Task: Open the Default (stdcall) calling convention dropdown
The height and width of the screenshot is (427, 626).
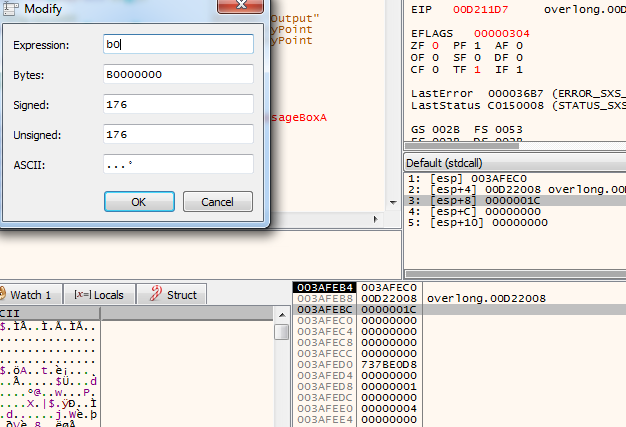Action: click(x=515, y=163)
